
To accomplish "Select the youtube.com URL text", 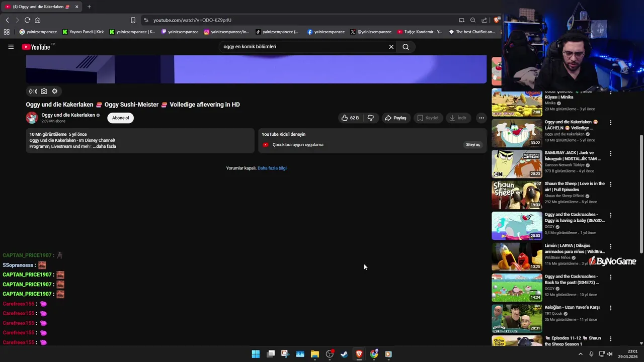I will click(192, 20).
